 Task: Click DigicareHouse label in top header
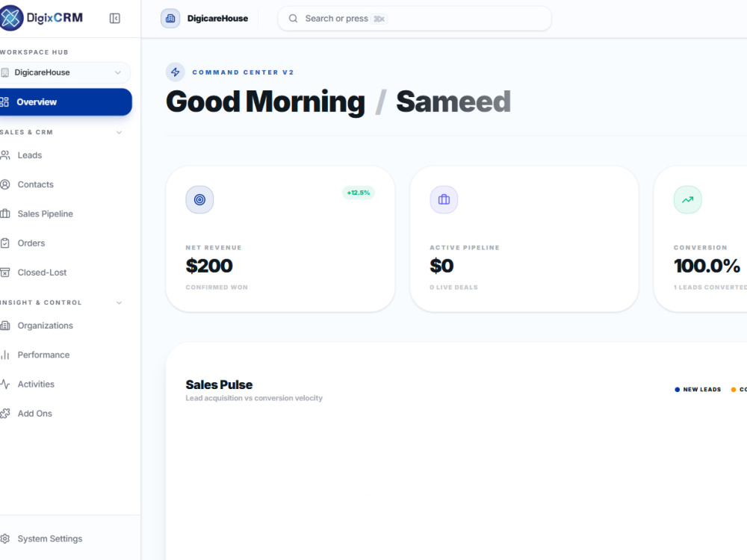pyautogui.click(x=217, y=19)
